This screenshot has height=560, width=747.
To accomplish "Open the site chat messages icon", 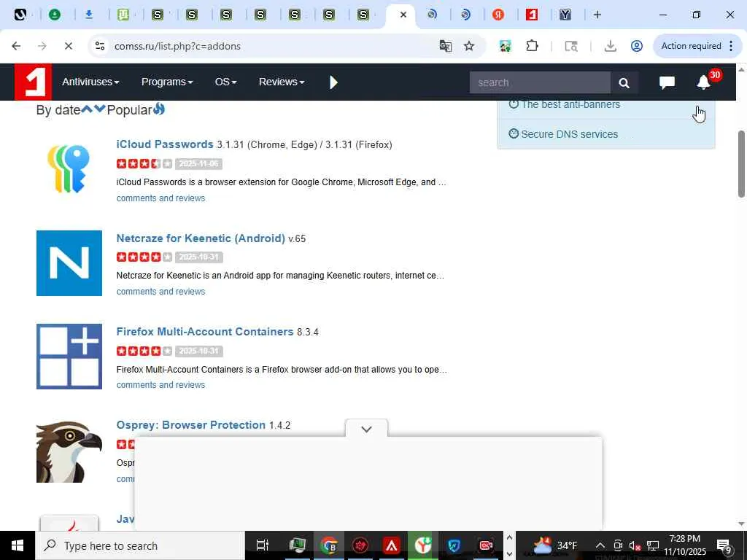I will point(667,82).
